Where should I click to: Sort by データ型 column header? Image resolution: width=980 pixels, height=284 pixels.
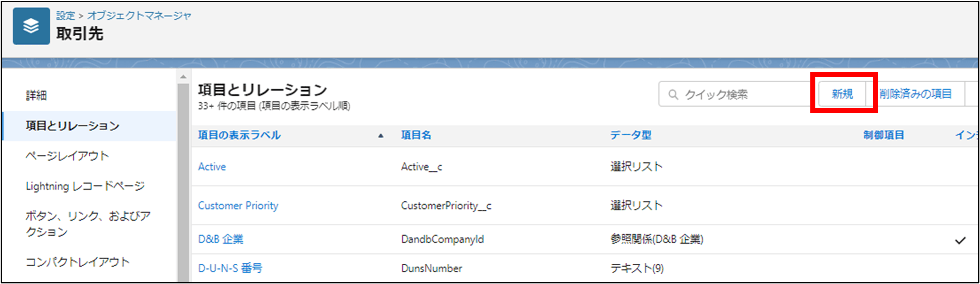pyautogui.click(x=631, y=135)
